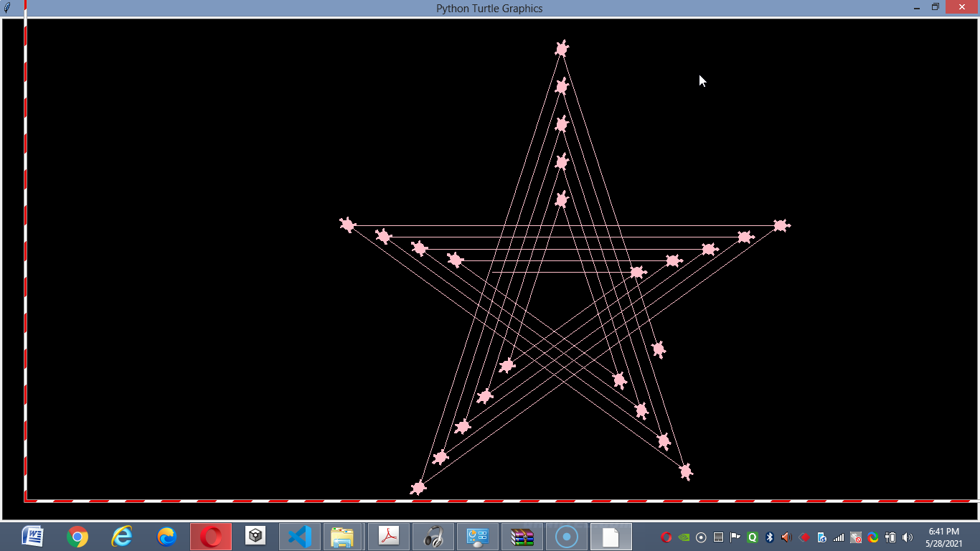980x551 pixels.
Task: Minimize the Python Turtle Graphics window
Action: tap(917, 8)
